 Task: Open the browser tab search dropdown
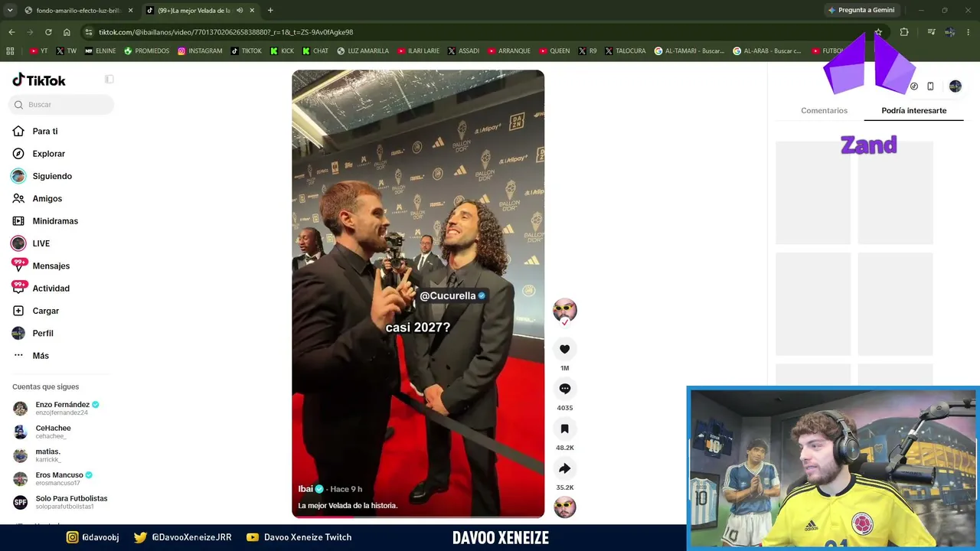tap(9, 11)
